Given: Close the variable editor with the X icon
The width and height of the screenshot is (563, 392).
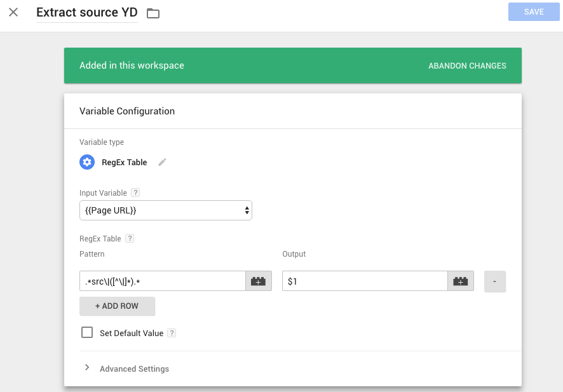Looking at the screenshot, I should pyautogui.click(x=13, y=12).
